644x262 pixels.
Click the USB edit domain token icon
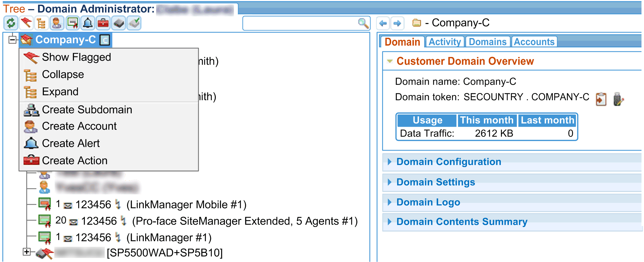coord(618,99)
